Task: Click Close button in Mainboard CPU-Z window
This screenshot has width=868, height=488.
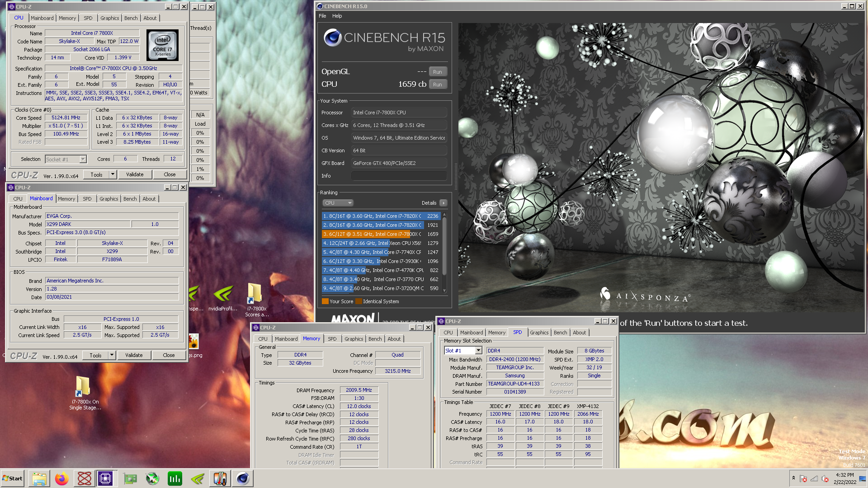Action: click(x=169, y=355)
